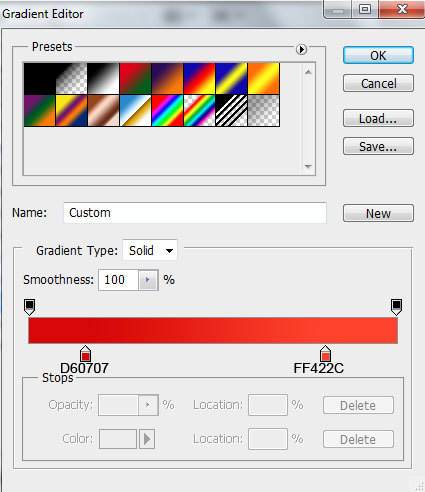
Task: Create a new gradient with New
Action: (x=378, y=213)
